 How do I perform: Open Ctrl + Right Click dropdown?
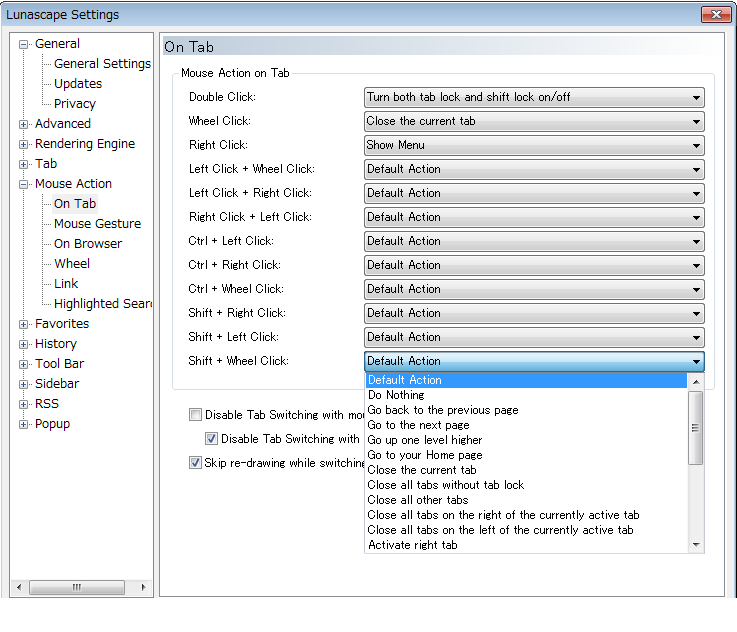[534, 265]
